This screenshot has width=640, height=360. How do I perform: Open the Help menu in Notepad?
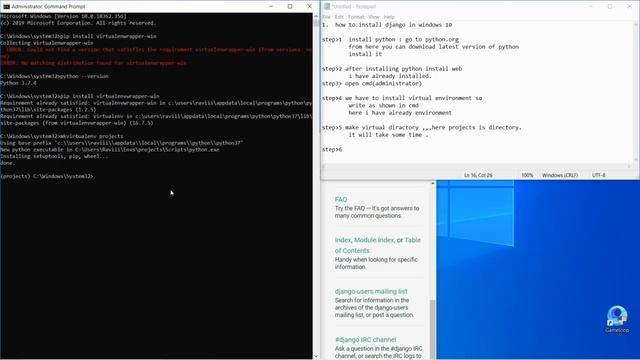coord(389,17)
